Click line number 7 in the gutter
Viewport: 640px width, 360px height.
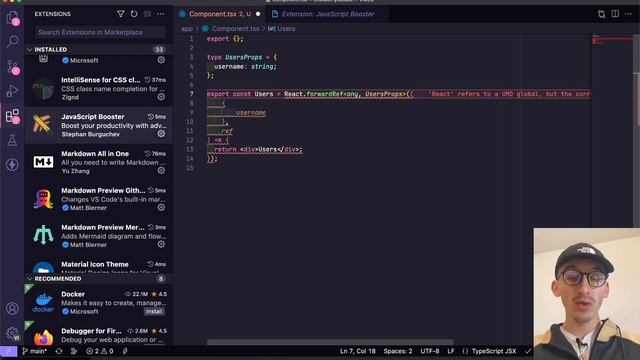point(191,94)
